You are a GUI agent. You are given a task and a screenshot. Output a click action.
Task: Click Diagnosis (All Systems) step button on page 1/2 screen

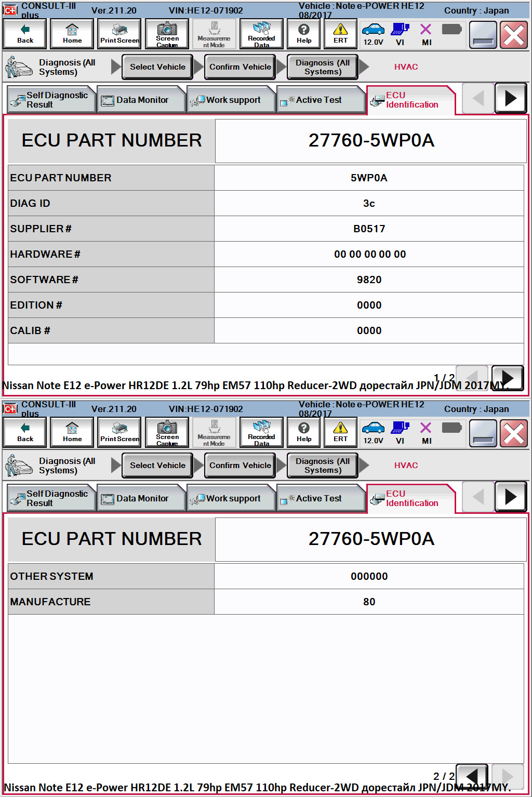[x=323, y=67]
